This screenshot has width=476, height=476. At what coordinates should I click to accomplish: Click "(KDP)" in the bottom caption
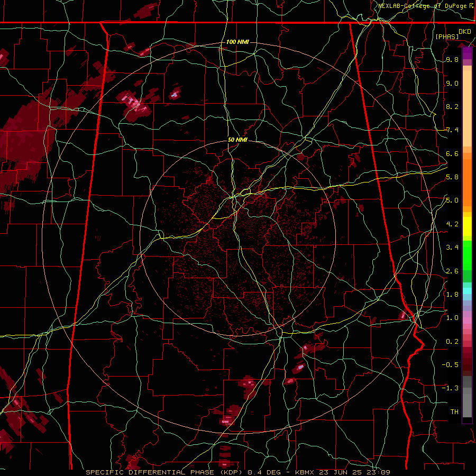click(x=230, y=472)
